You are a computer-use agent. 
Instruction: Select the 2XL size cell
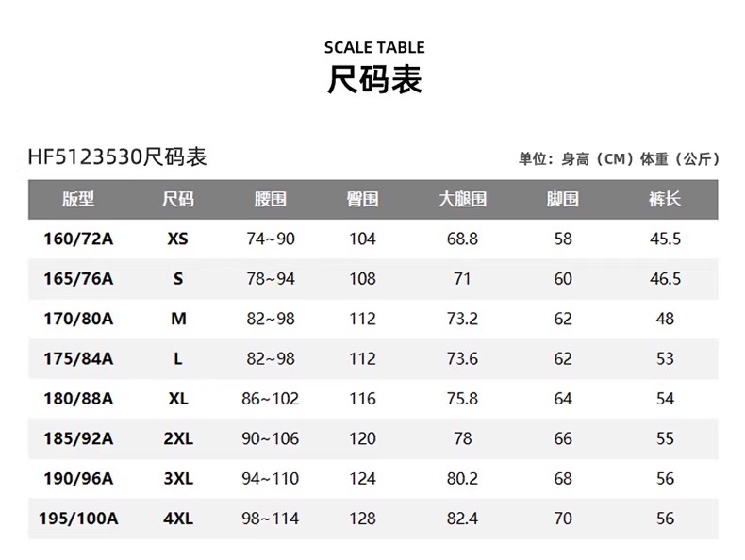point(178,438)
